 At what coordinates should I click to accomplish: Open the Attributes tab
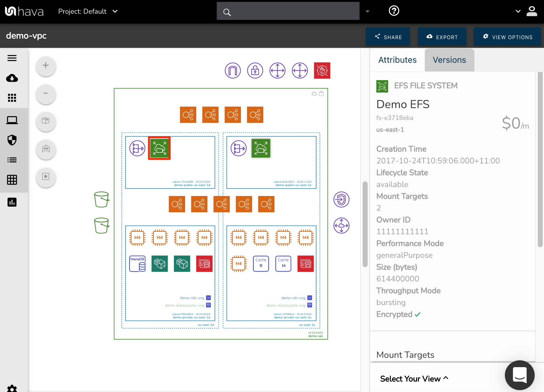coord(397,60)
